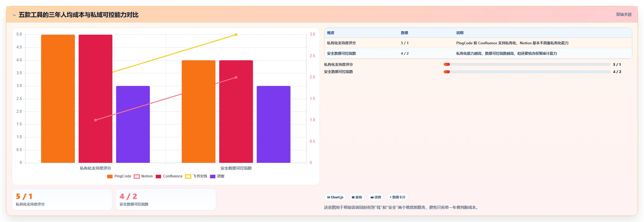Click the 4 / 2 label beside the progress bar
The image size is (644, 222).
pyautogui.click(x=617, y=72)
